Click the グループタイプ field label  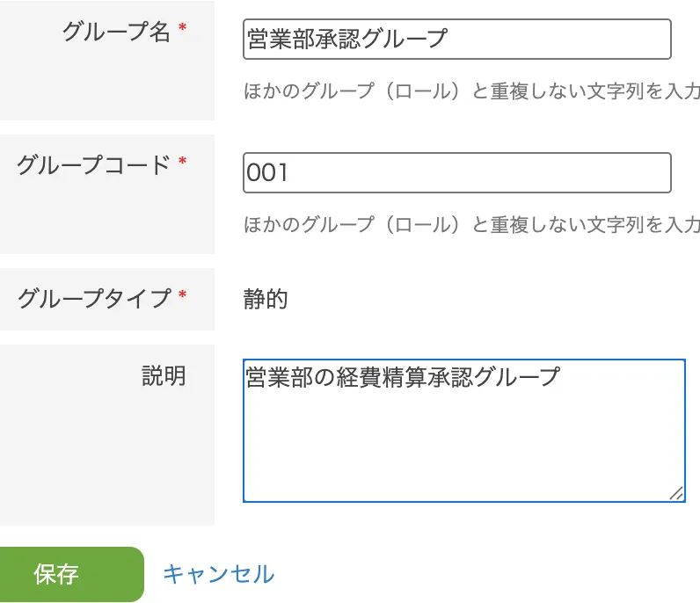point(94,298)
